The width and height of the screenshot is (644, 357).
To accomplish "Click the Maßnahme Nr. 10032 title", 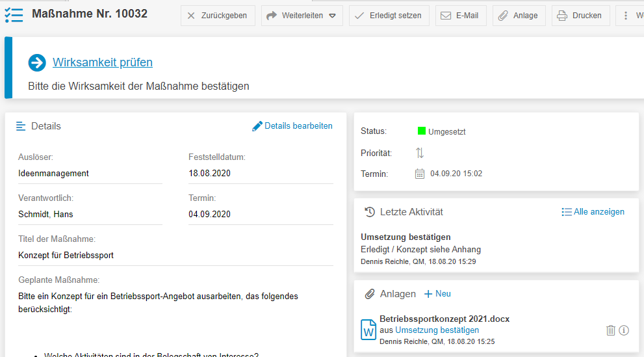I will [90, 14].
